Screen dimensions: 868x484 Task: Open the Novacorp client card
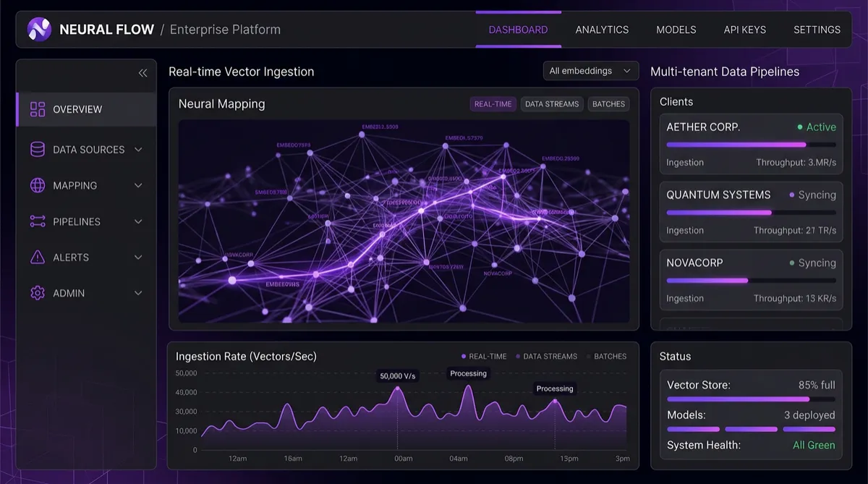point(751,280)
